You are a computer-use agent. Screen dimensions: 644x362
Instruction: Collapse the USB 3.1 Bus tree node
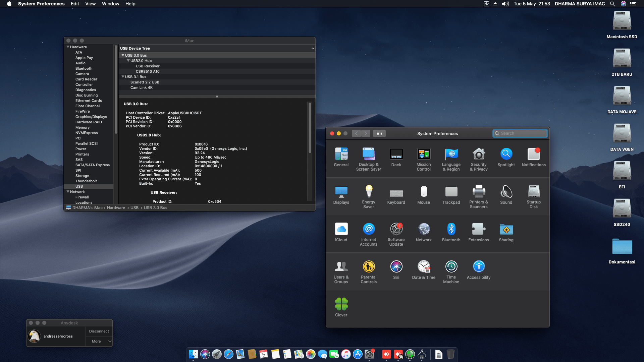coord(123,77)
